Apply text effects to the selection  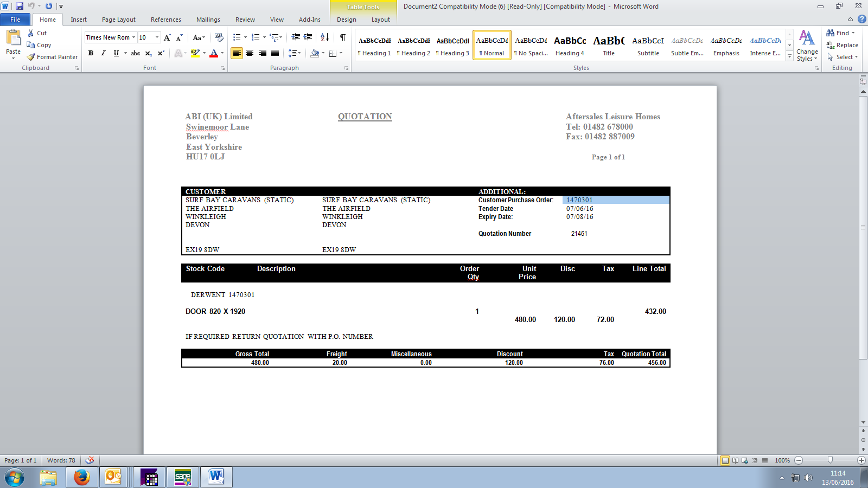[178, 53]
